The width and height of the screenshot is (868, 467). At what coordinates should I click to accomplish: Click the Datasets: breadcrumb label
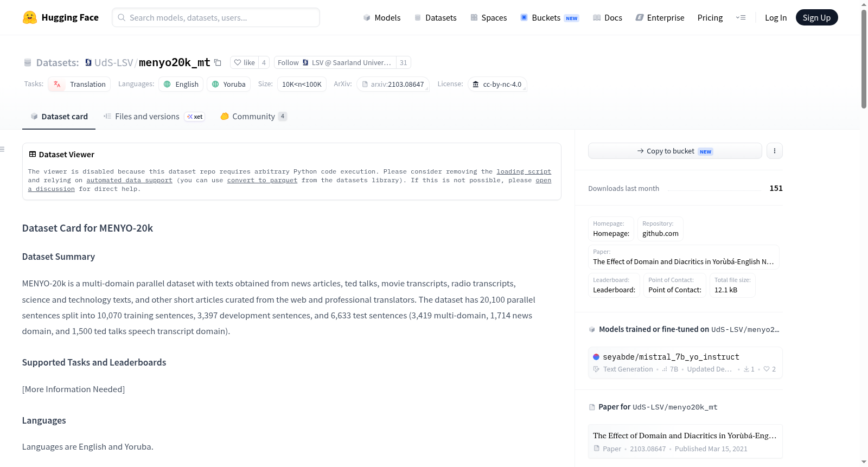click(x=58, y=62)
